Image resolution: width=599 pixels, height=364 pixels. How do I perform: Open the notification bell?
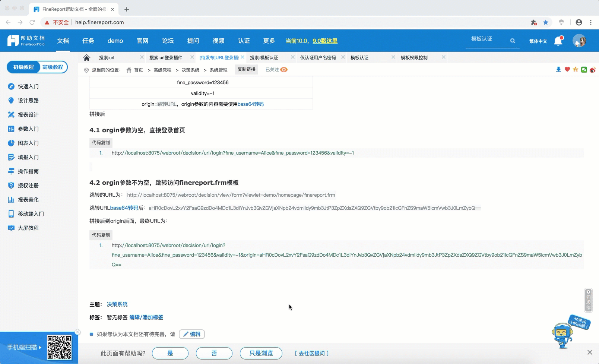click(x=558, y=41)
